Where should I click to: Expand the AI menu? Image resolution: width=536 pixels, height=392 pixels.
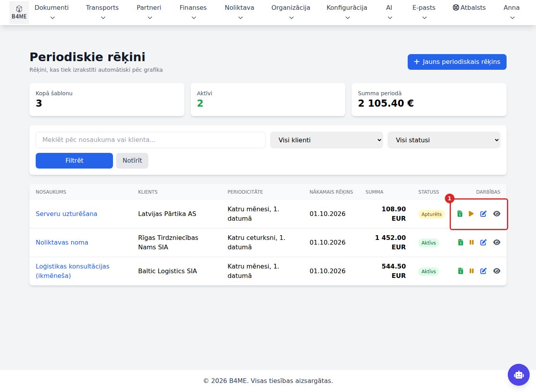coord(389,12)
